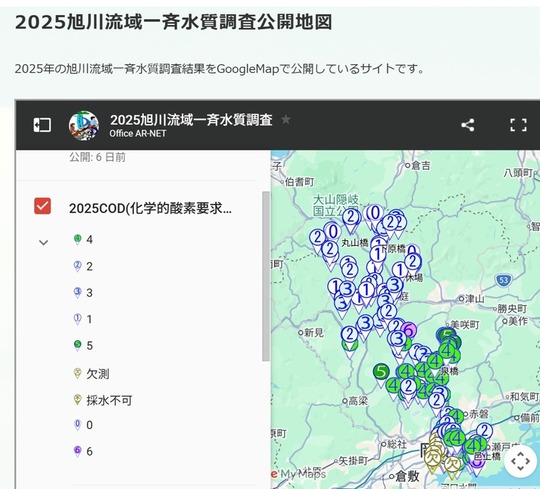Uncheck the 2025COD layer checkbox
Viewport: 540px width, 489px height.
[43, 206]
